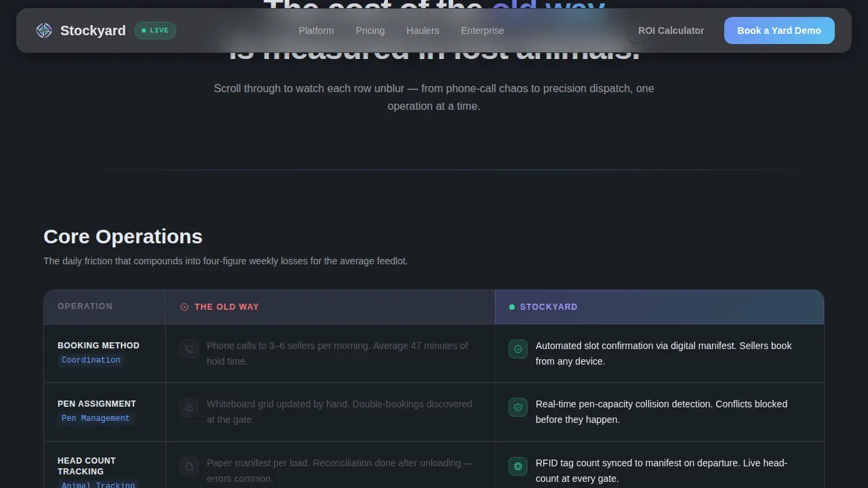Click the Coordination tag
Image resolution: width=868 pixels, height=488 pixels.
[x=91, y=360]
